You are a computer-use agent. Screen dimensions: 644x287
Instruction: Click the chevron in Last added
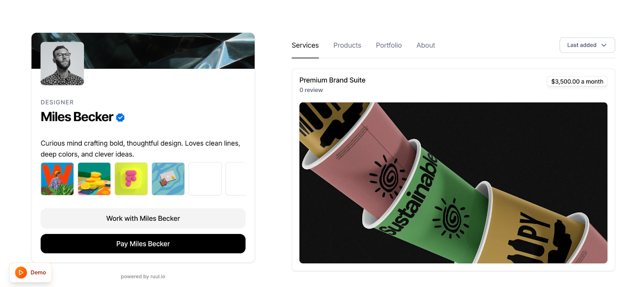pyautogui.click(x=604, y=45)
